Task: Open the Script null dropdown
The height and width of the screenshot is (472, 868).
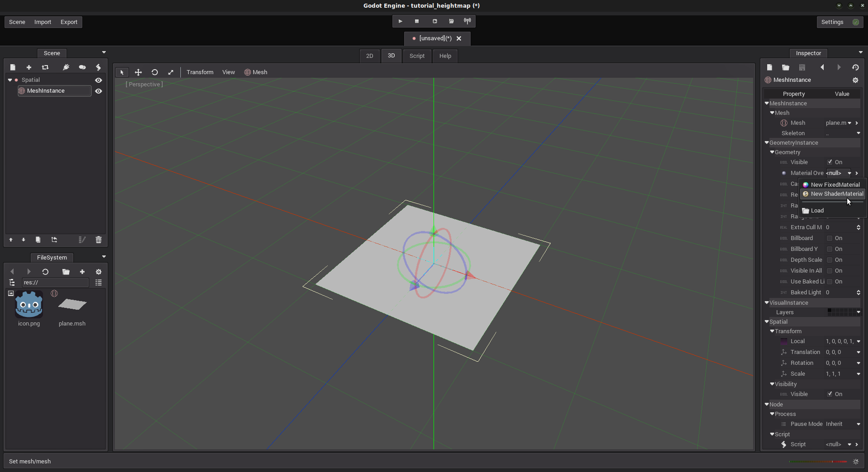Action: [x=849, y=444]
